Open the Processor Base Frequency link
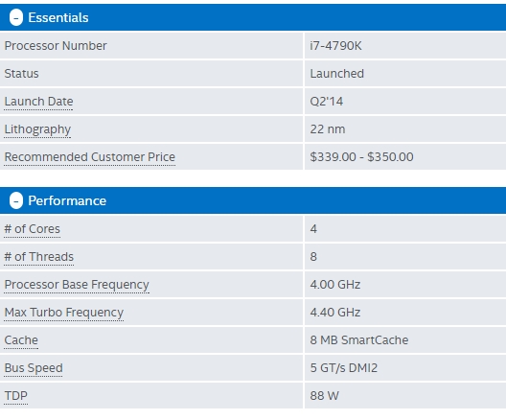Image resolution: width=506 pixels, height=420 pixels. coord(77,285)
